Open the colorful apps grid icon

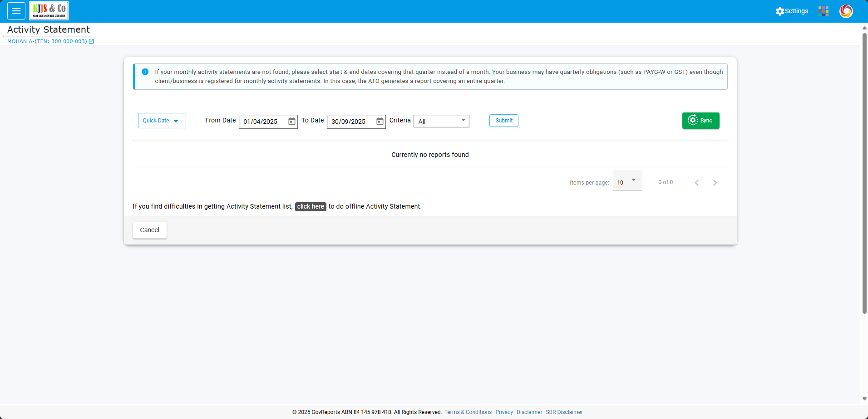pyautogui.click(x=824, y=11)
